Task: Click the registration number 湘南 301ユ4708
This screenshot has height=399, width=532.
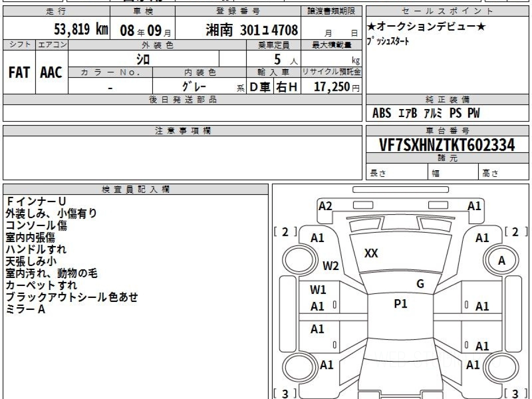Action: click(x=251, y=30)
